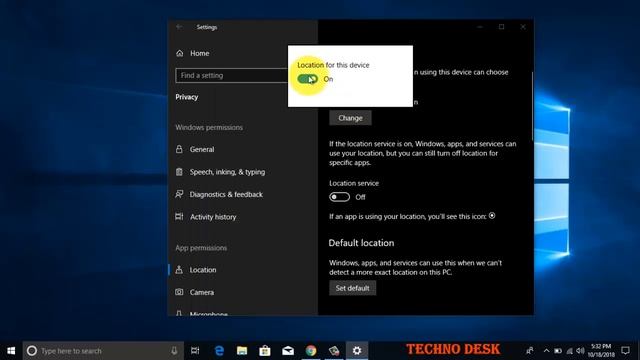This screenshot has height=360, width=640.
Task: Click the volume speaker tray icon
Action: [x=580, y=351]
